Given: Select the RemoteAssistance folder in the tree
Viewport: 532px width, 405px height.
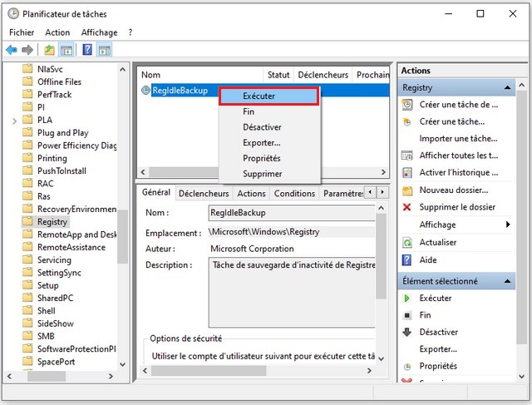Looking at the screenshot, I should click(71, 247).
